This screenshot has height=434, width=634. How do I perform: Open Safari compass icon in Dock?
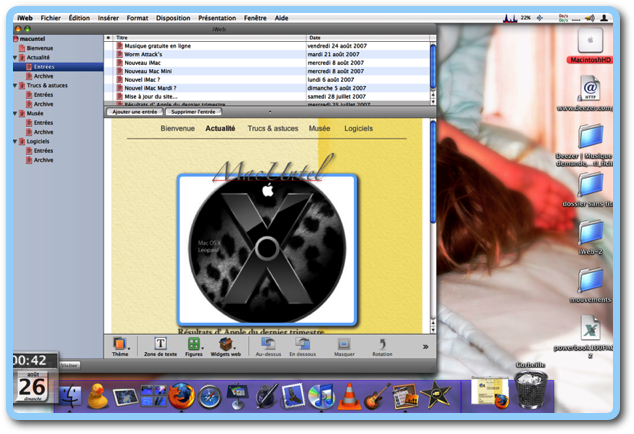click(209, 397)
